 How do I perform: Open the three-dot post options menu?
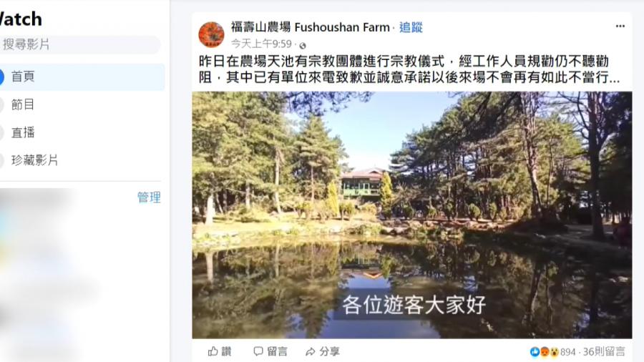click(x=620, y=26)
